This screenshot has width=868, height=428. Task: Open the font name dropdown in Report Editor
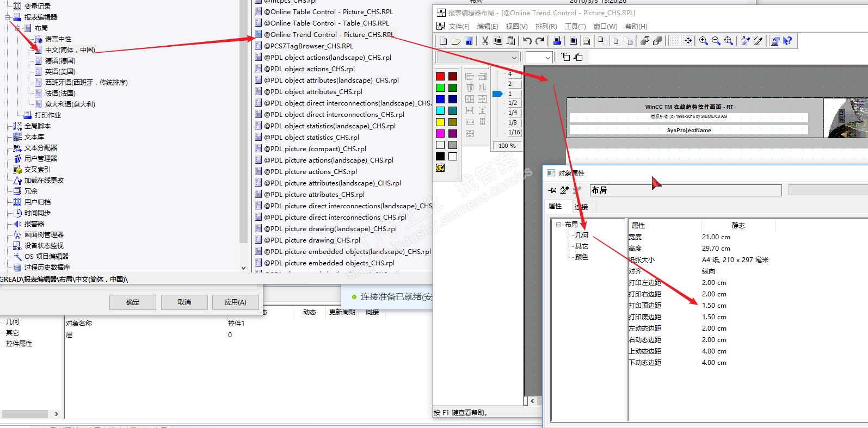(514, 57)
